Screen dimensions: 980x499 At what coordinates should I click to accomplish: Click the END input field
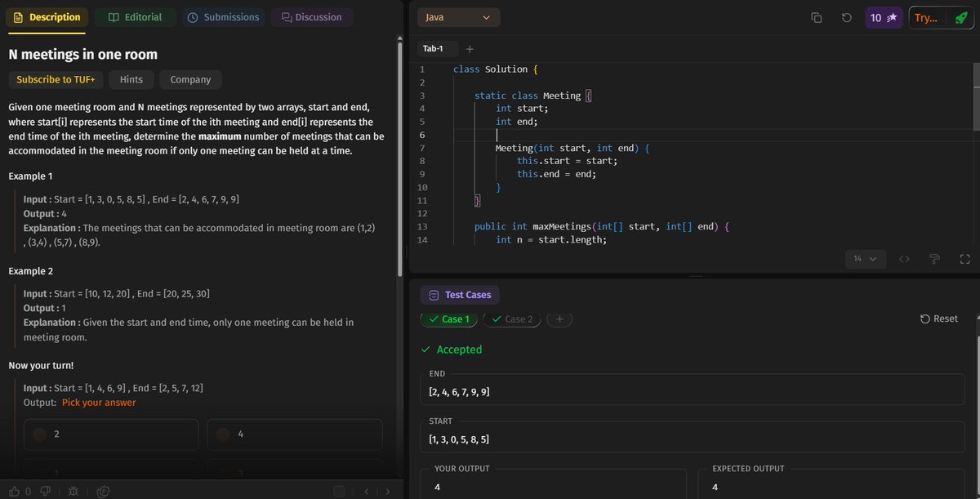693,391
